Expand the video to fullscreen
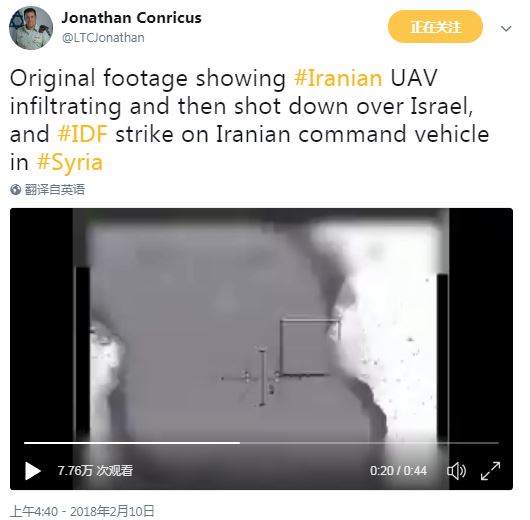 tap(490, 471)
